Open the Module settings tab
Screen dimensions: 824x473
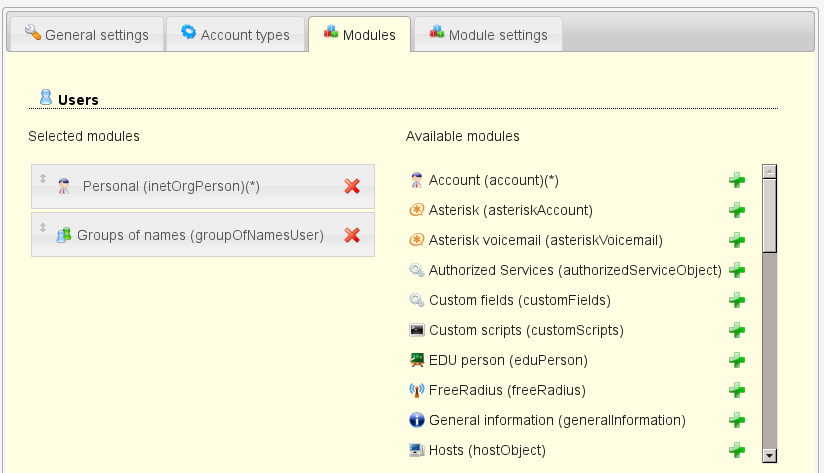pyautogui.click(x=488, y=35)
